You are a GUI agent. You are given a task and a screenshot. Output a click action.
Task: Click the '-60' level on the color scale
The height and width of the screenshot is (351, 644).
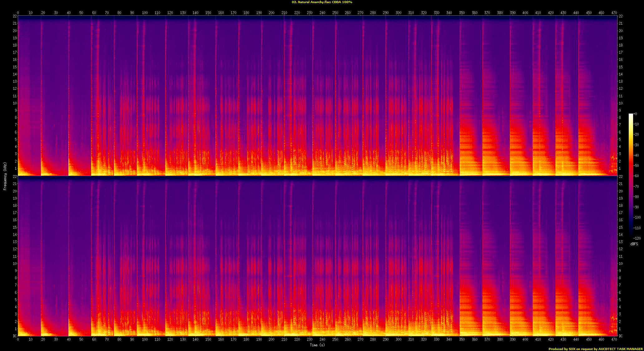[636, 176]
